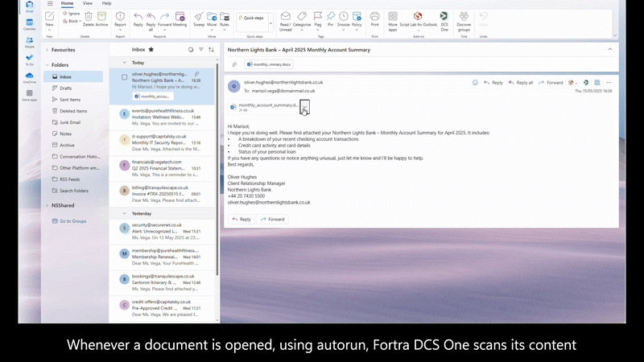Open the message list sort icon
Image resolution: width=644 pixels, height=362 pixels.
coord(211,50)
